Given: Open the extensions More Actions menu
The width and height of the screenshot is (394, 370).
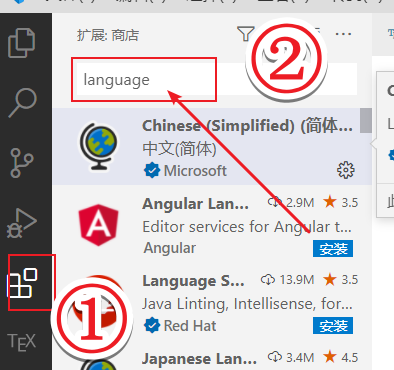Looking at the screenshot, I should coord(343,34).
